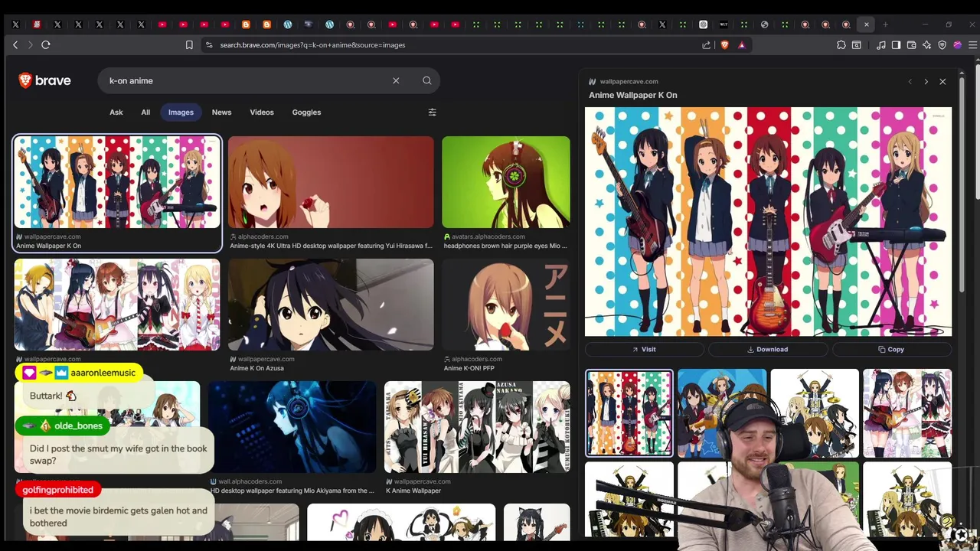This screenshot has width=980, height=551.
Task: Select the first result thumbnail with polka-dot stripes
Action: pos(117,182)
